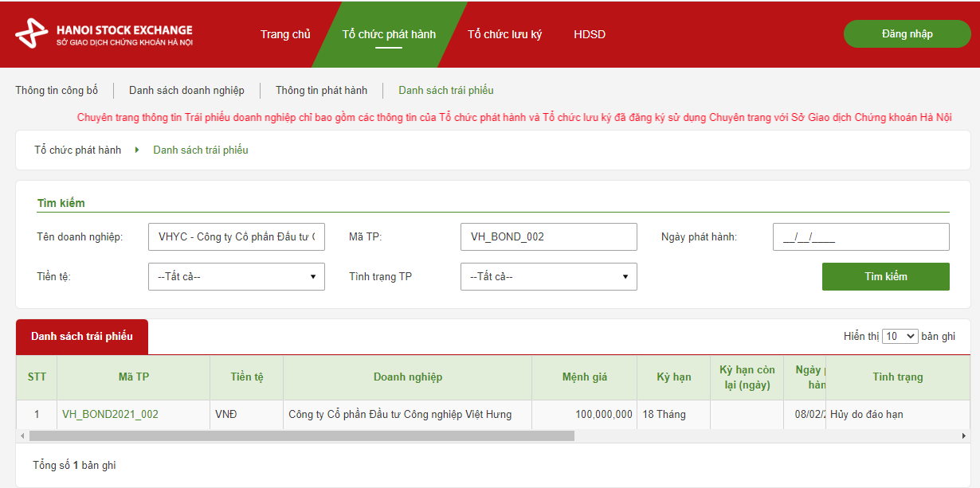Expand the Tình trạng TP dropdown
The width and height of the screenshot is (980, 488).
coord(548,277)
